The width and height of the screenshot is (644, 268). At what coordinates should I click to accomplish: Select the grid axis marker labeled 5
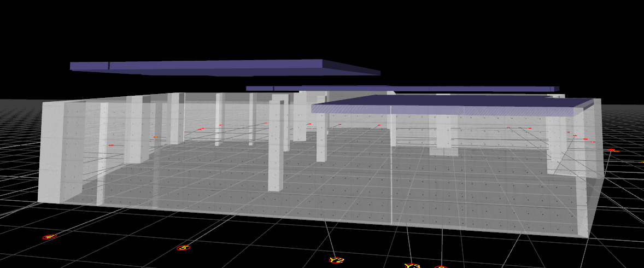(183, 248)
